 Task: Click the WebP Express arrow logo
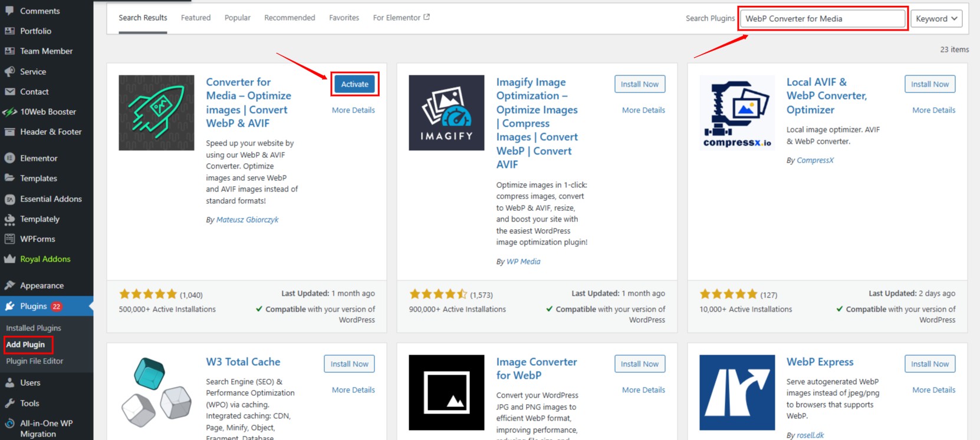click(737, 392)
